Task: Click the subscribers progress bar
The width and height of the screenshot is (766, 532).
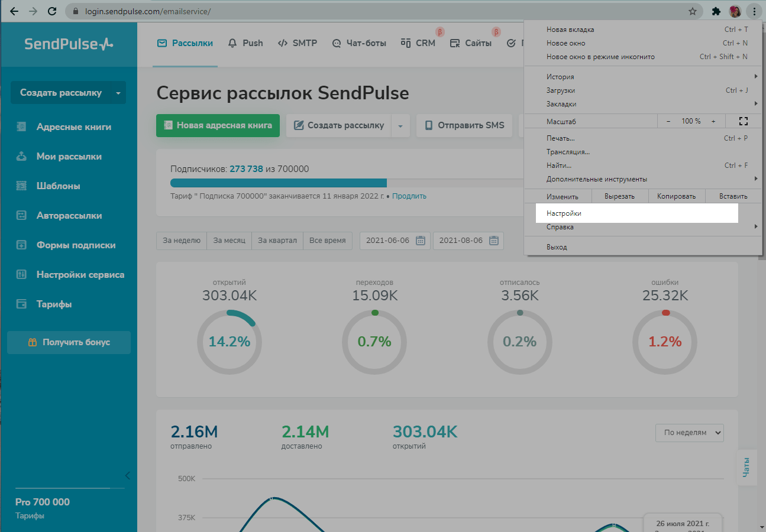Action: point(347,183)
